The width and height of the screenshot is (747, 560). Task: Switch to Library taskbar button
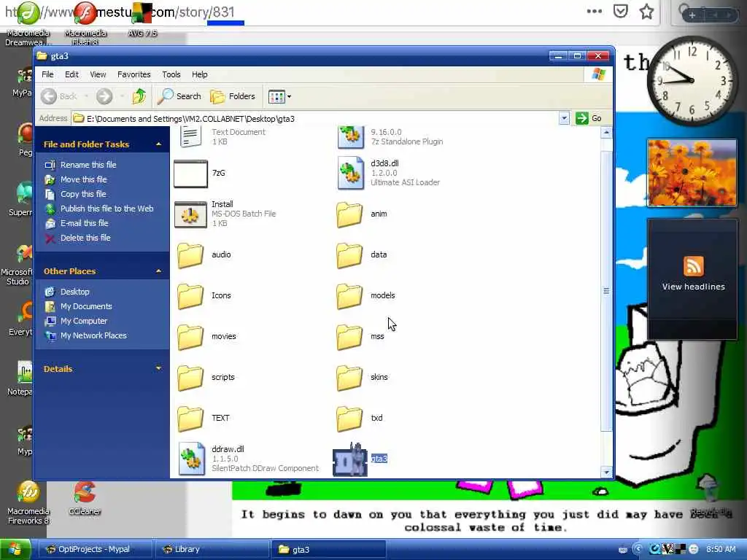pos(212,550)
